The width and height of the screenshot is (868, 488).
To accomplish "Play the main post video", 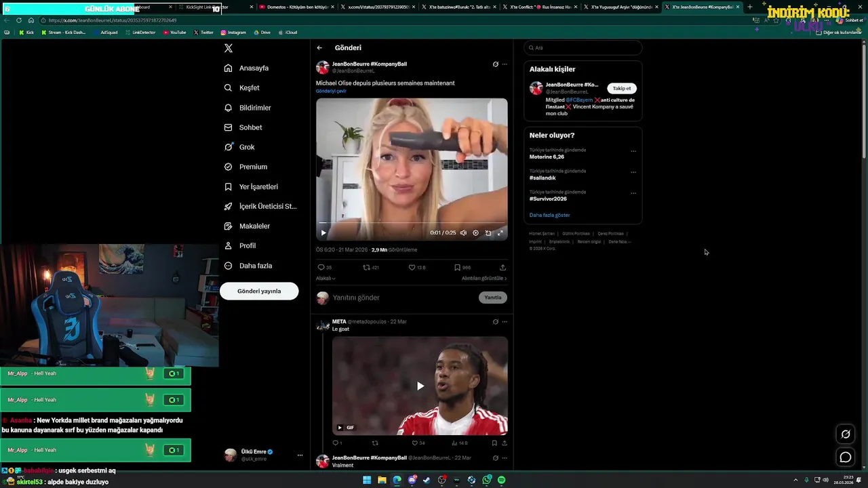I will (323, 232).
